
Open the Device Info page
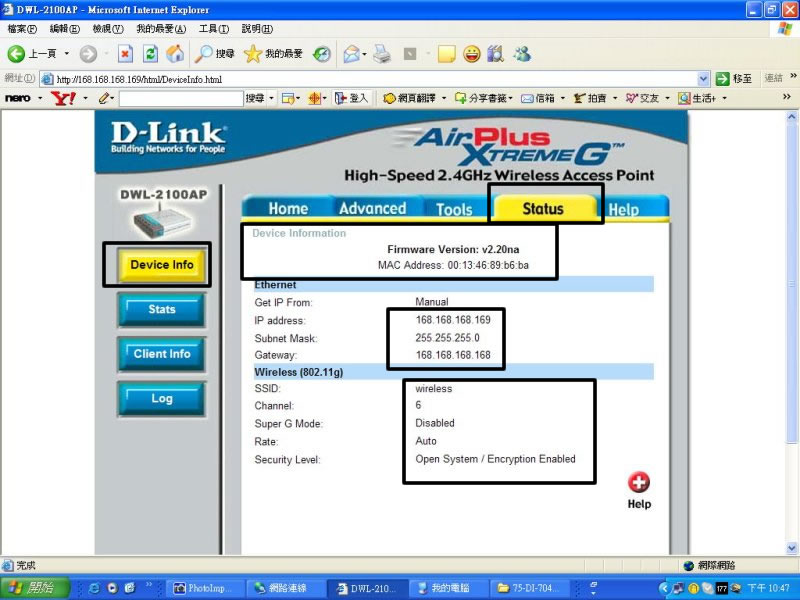pos(162,265)
